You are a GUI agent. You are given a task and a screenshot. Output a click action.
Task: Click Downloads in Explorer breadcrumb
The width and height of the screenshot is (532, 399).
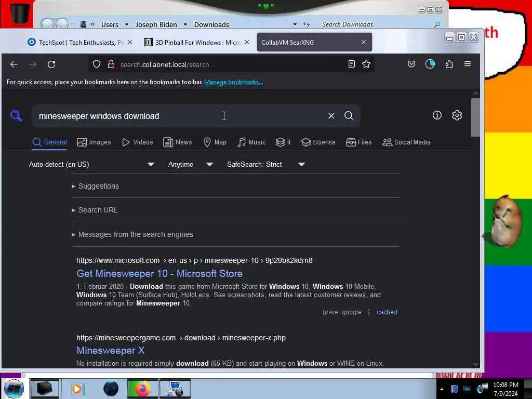click(x=211, y=24)
